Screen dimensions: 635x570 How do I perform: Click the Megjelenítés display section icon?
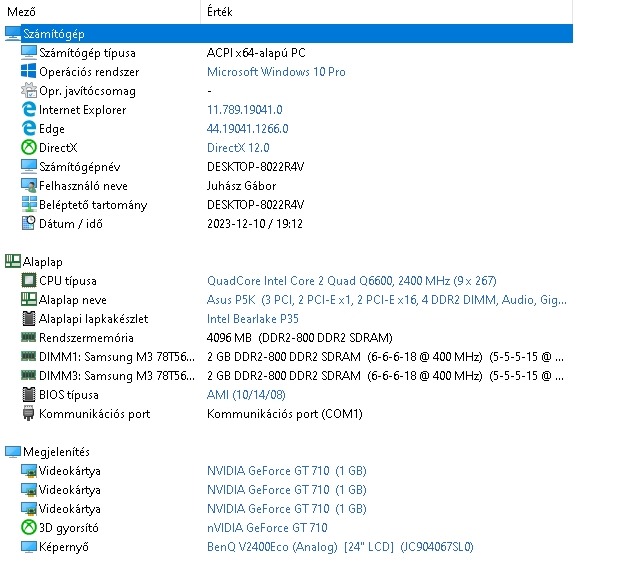point(13,452)
